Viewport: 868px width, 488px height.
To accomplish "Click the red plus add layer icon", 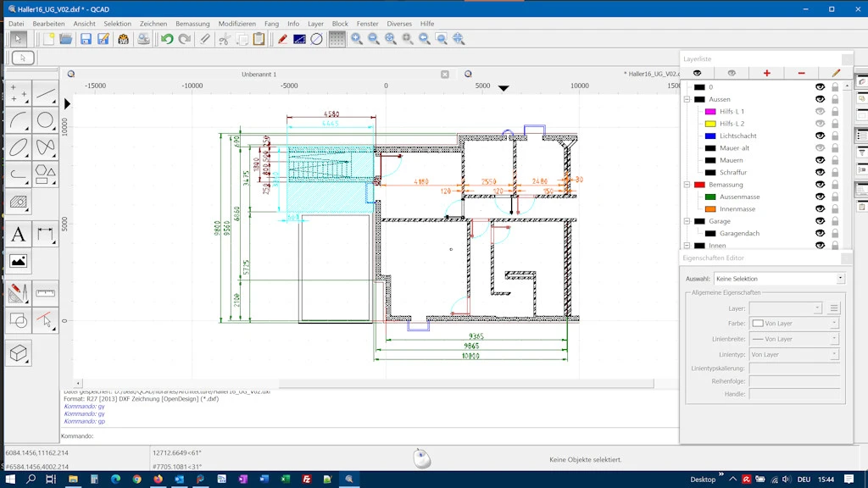I will 767,74.
